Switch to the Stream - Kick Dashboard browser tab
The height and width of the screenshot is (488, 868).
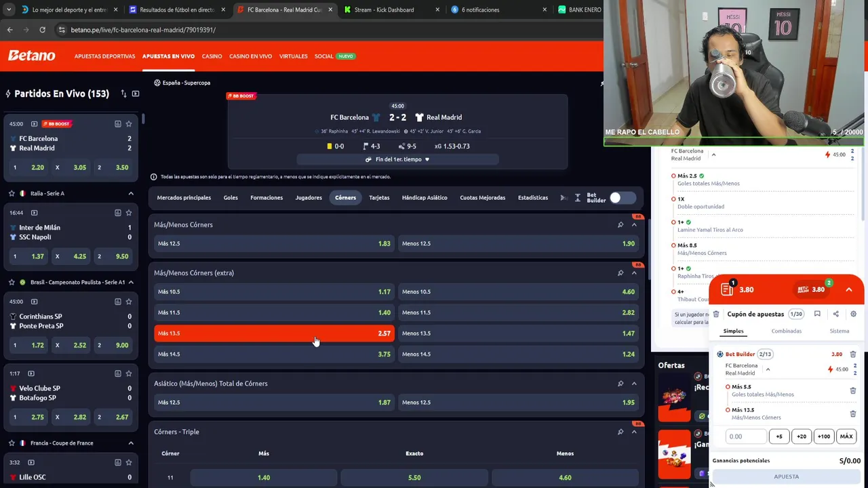pos(384,9)
